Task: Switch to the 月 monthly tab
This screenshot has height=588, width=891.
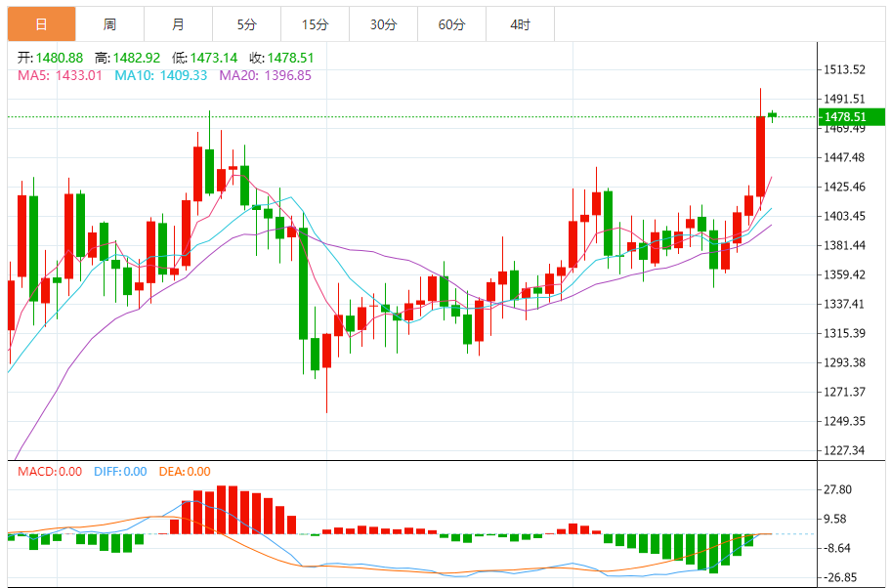Action: coord(179,24)
